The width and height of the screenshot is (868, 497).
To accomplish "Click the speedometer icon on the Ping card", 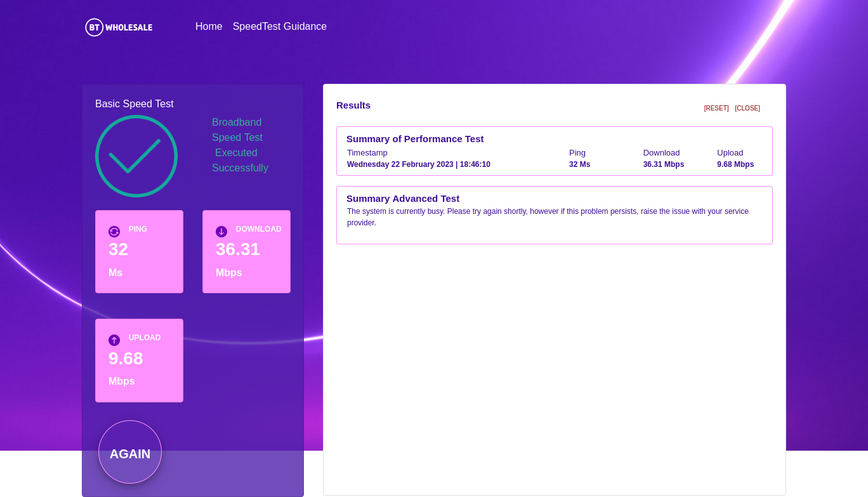I will [114, 232].
